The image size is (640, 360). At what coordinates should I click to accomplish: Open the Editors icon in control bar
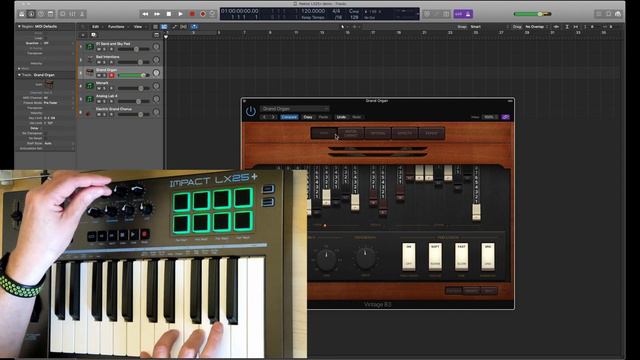82,14
